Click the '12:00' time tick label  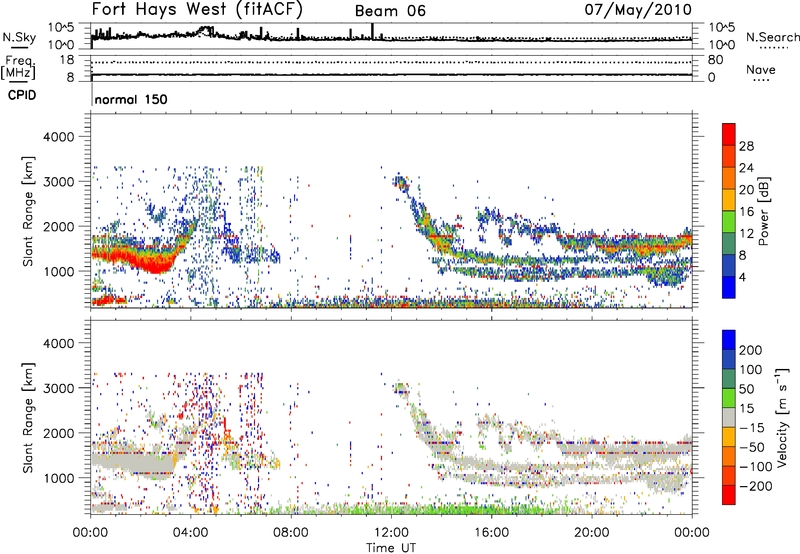coord(391,533)
